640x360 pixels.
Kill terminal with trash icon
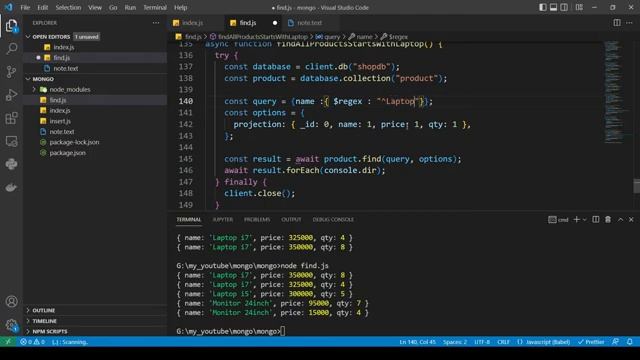(608, 220)
